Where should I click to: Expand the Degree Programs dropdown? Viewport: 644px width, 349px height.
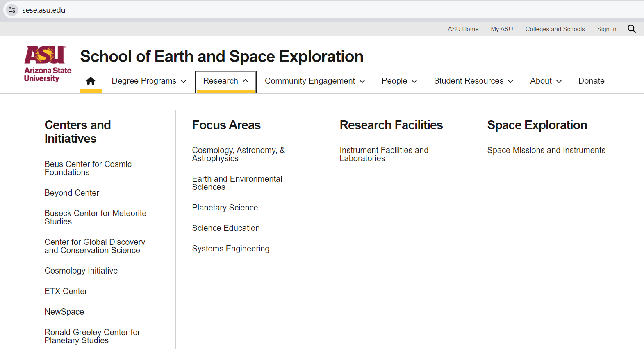click(149, 81)
